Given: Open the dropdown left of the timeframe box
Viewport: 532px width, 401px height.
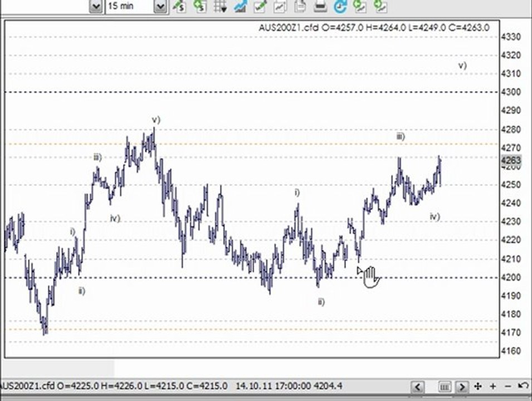Looking at the screenshot, I should pos(96,6).
